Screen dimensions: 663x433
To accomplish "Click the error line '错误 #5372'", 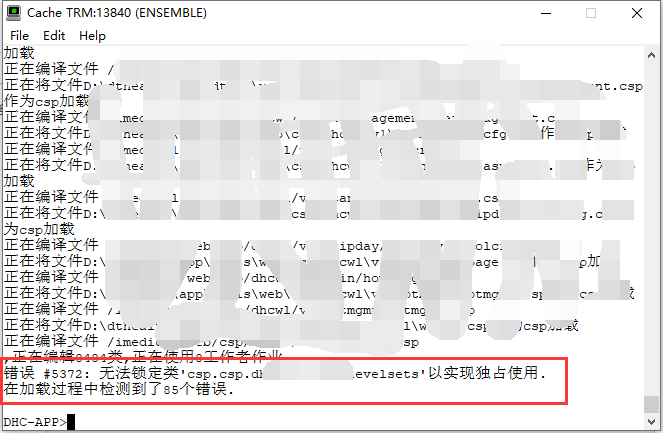I will 275,373.
